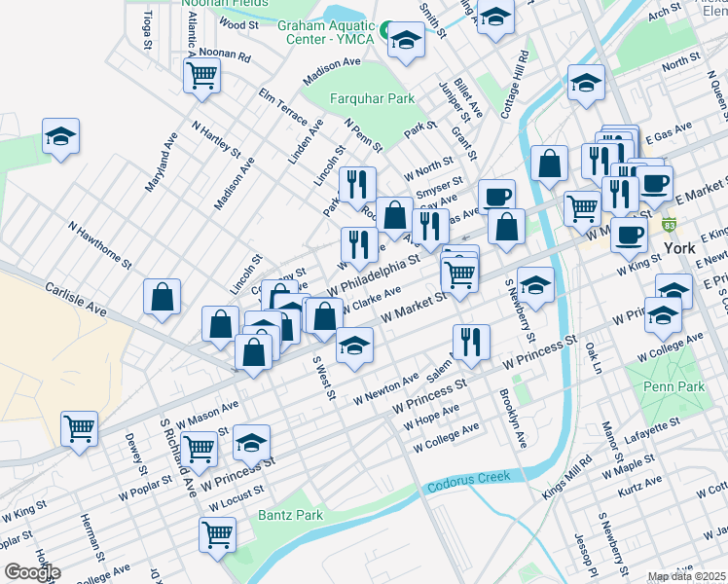
Task: Open the restaurant marker above W Princess St
Action: pyautogui.click(x=471, y=344)
